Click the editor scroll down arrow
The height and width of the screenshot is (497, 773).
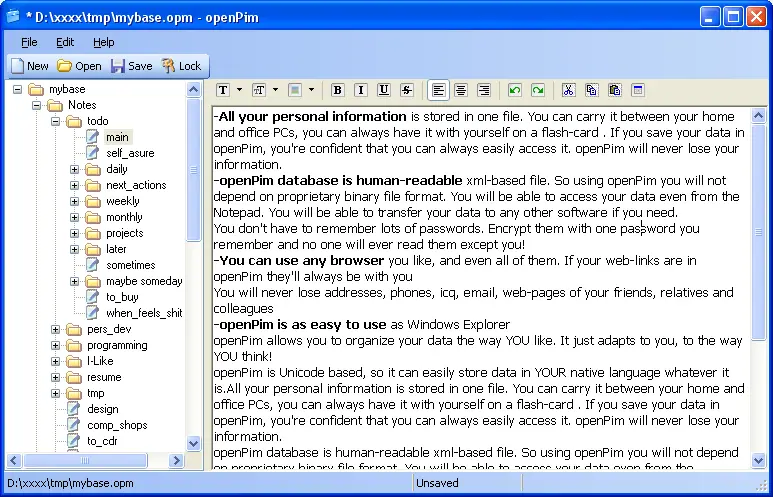point(759,461)
